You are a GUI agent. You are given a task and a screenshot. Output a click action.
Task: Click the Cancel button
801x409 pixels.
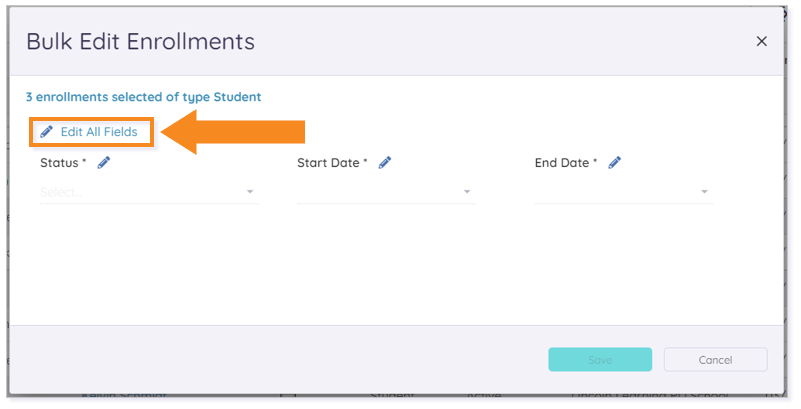click(x=715, y=359)
